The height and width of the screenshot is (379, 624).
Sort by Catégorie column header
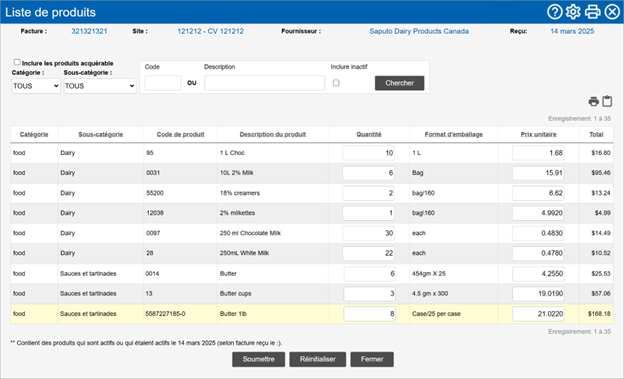click(x=34, y=135)
